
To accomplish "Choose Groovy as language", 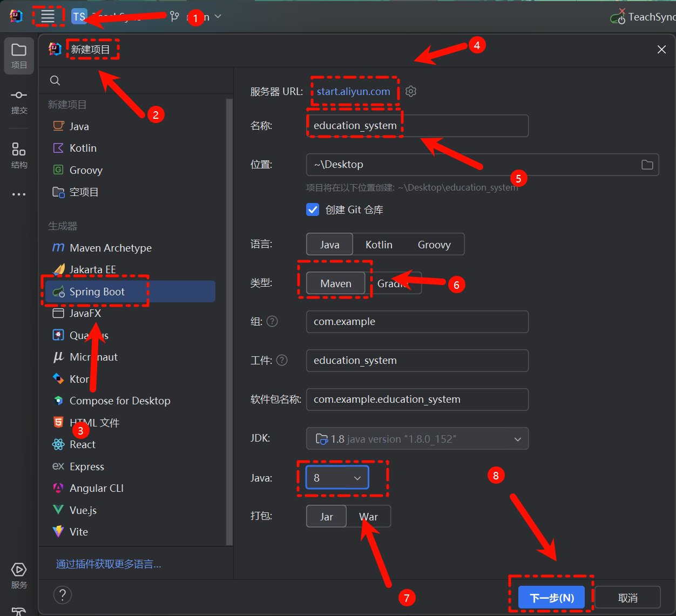I will pyautogui.click(x=434, y=245).
